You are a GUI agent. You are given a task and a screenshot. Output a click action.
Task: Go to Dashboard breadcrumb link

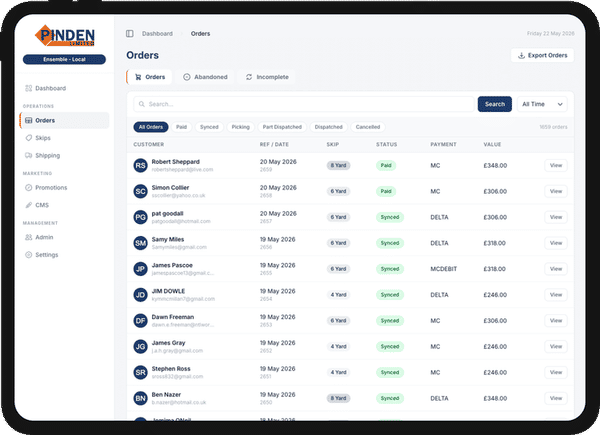pos(157,34)
